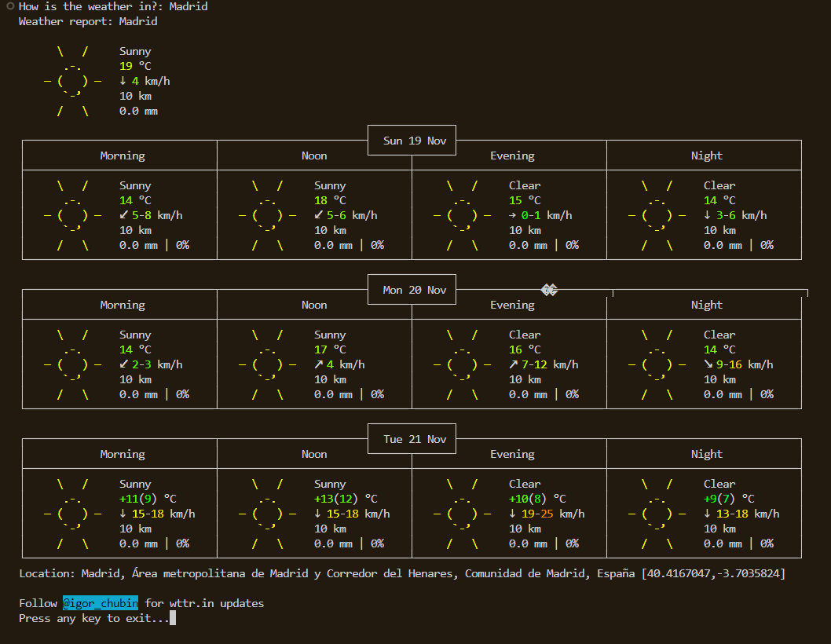The height and width of the screenshot is (644, 831).
Task: Select the Sun 19 Nov date label
Action: point(415,141)
